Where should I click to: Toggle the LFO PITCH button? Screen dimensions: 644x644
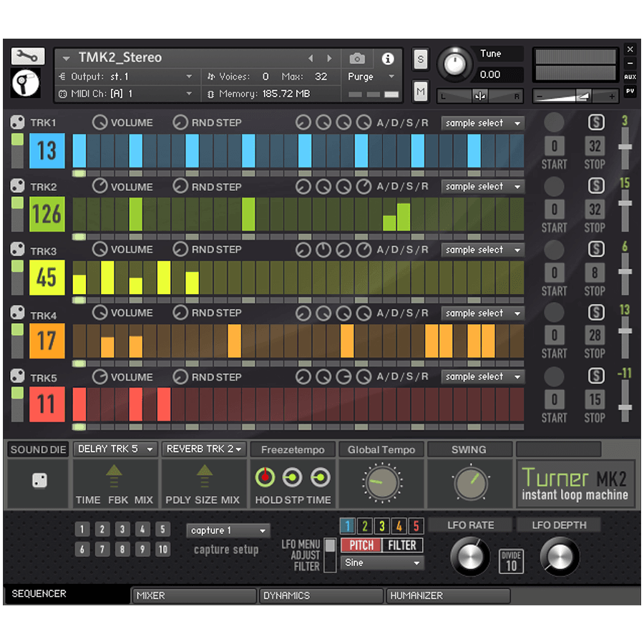(361, 545)
